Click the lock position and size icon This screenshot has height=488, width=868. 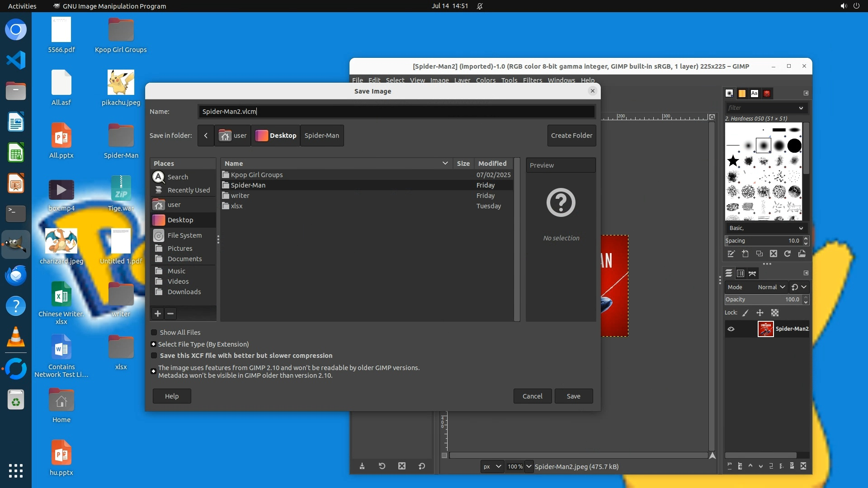(x=760, y=313)
